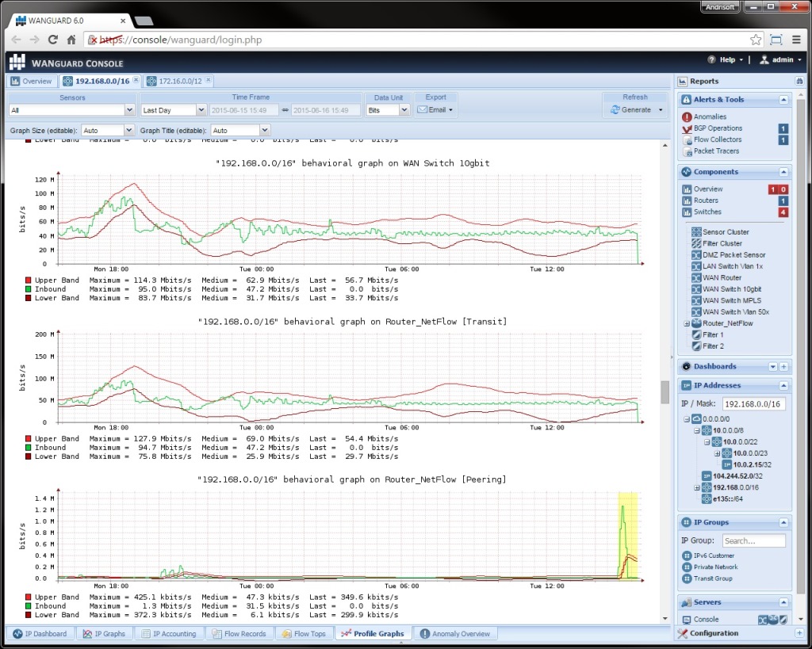Click the IP Group search field
812x649 pixels.
click(x=753, y=540)
